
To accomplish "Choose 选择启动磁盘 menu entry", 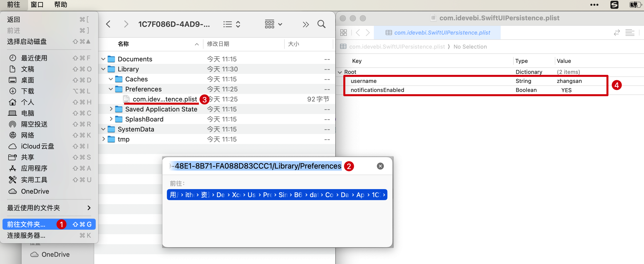I will 49,41.
